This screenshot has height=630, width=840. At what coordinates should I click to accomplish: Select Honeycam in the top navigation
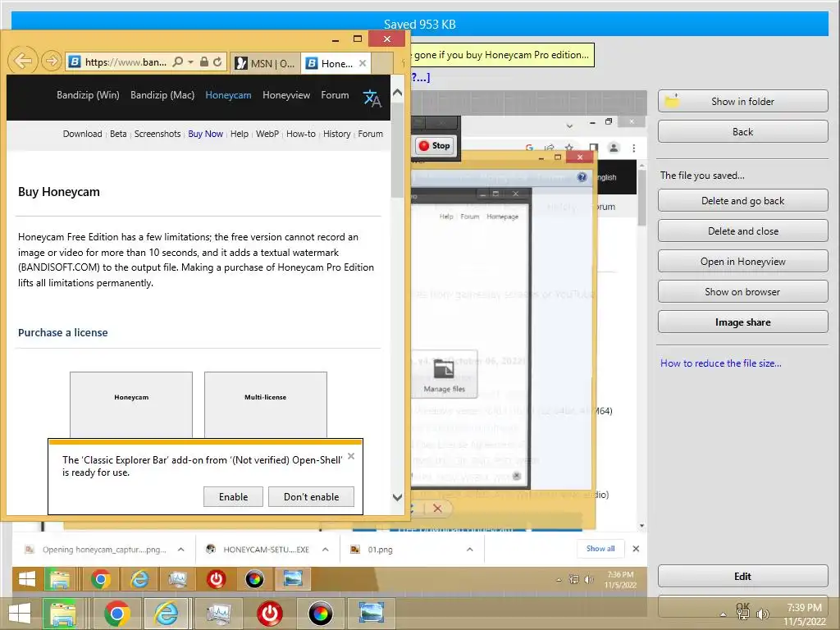228,95
